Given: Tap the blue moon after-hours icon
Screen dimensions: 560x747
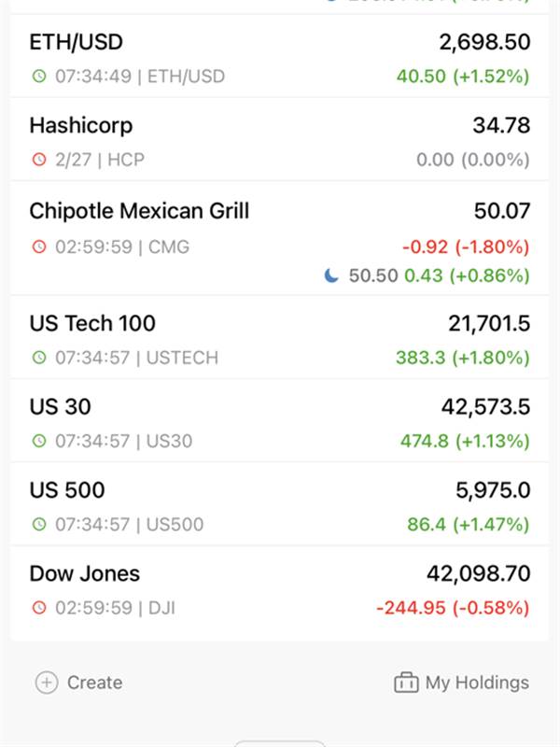Looking at the screenshot, I should coord(331,275).
